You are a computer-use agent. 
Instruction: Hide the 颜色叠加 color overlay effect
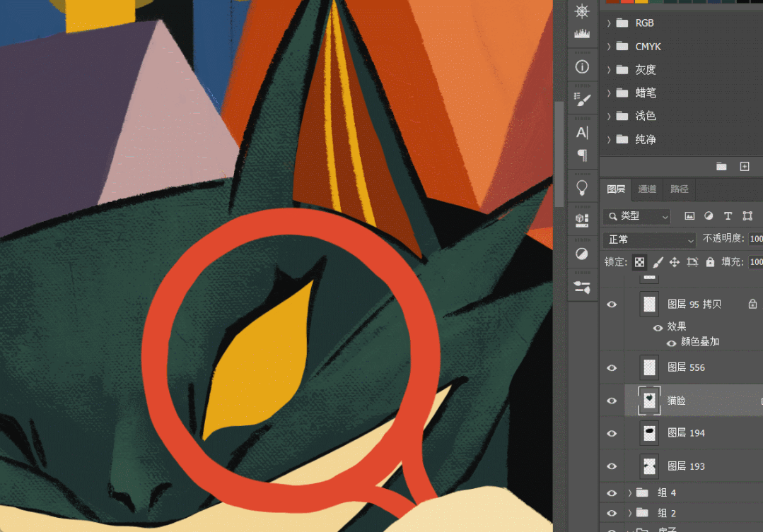coord(672,343)
